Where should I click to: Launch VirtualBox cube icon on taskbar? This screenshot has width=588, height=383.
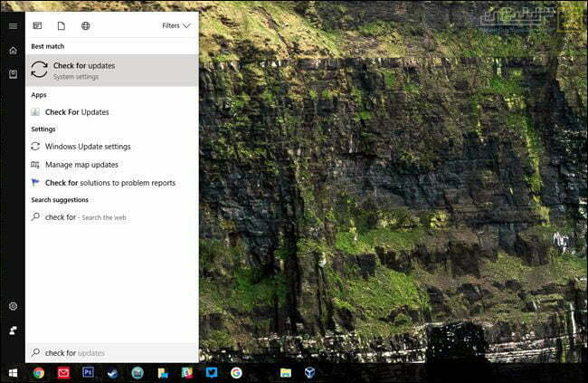click(x=309, y=372)
